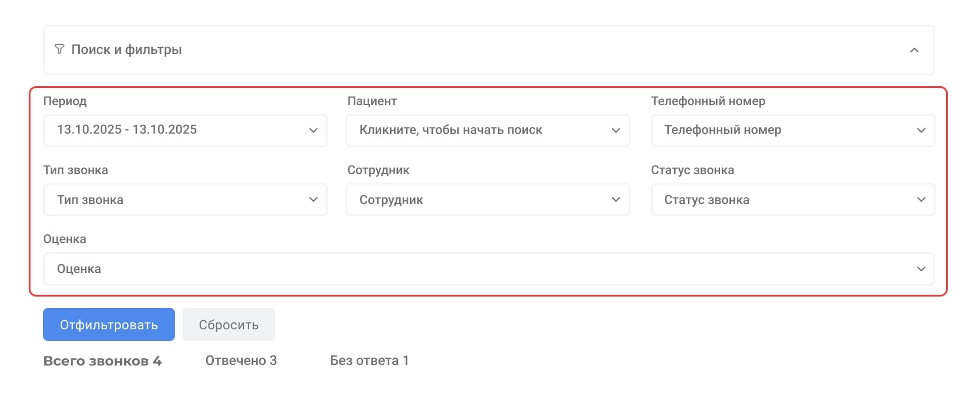Click the funnel filter icon

click(59, 49)
